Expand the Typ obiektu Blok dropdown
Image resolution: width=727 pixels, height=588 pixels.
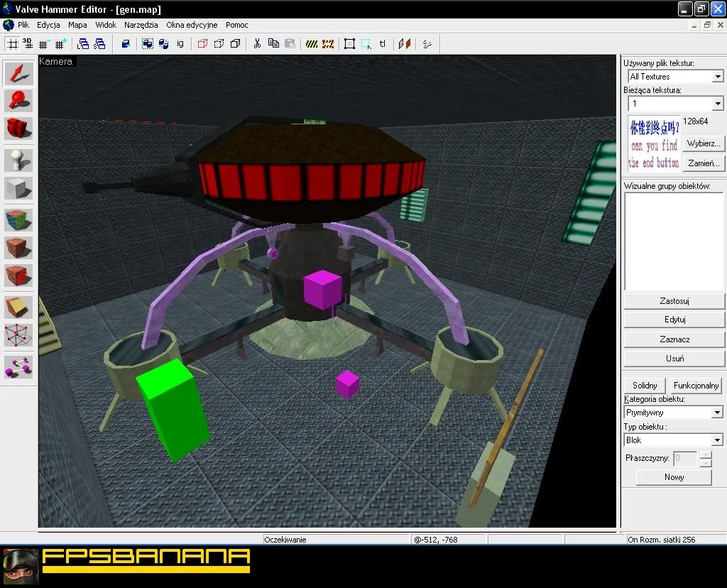tap(717, 440)
